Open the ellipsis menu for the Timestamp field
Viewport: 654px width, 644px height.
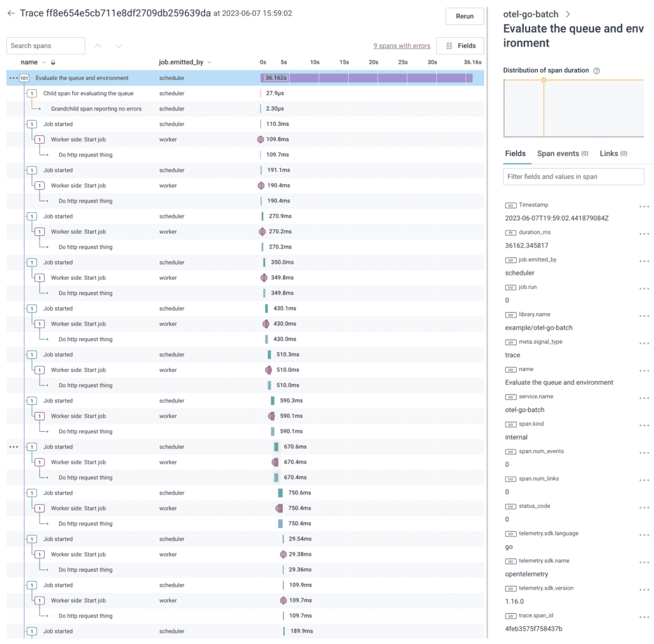[x=644, y=206]
